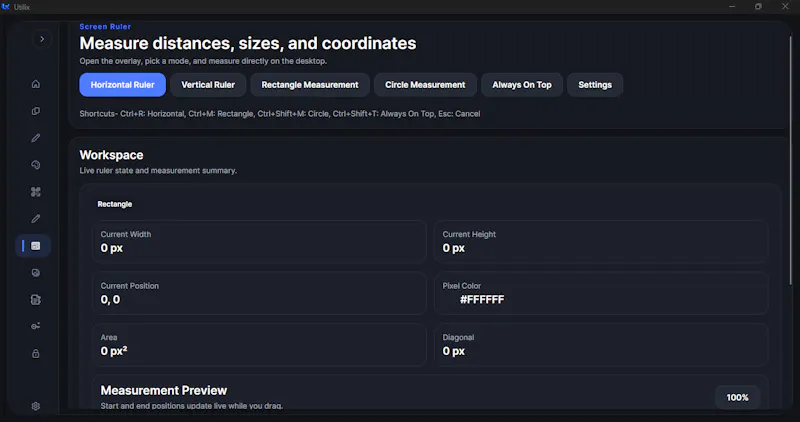Click the #FFFFFF pixel color value

click(482, 300)
